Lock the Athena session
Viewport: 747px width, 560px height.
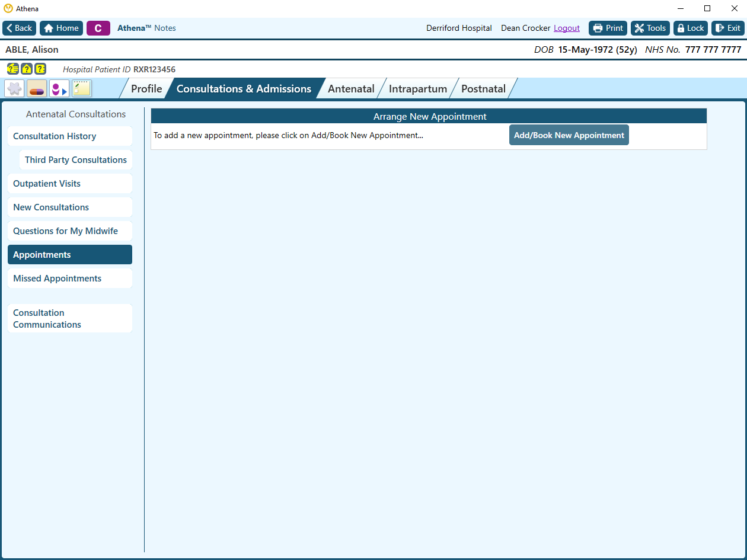click(691, 28)
